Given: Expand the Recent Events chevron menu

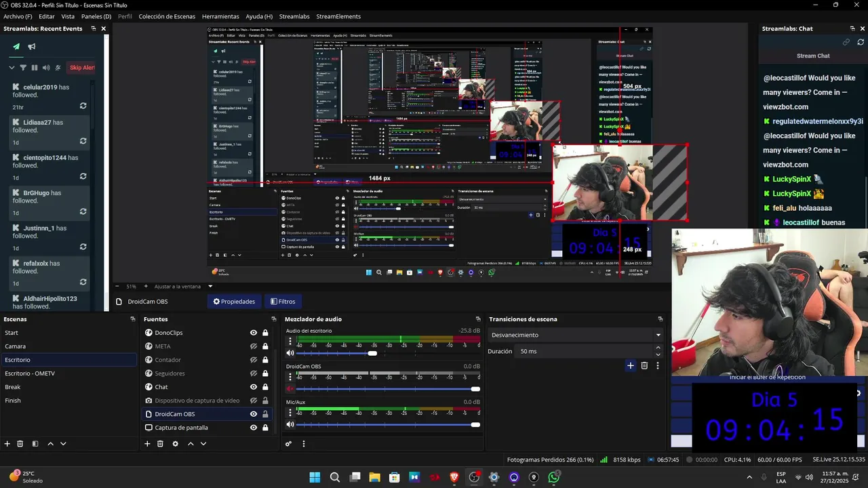Looking at the screenshot, I should click(12, 68).
